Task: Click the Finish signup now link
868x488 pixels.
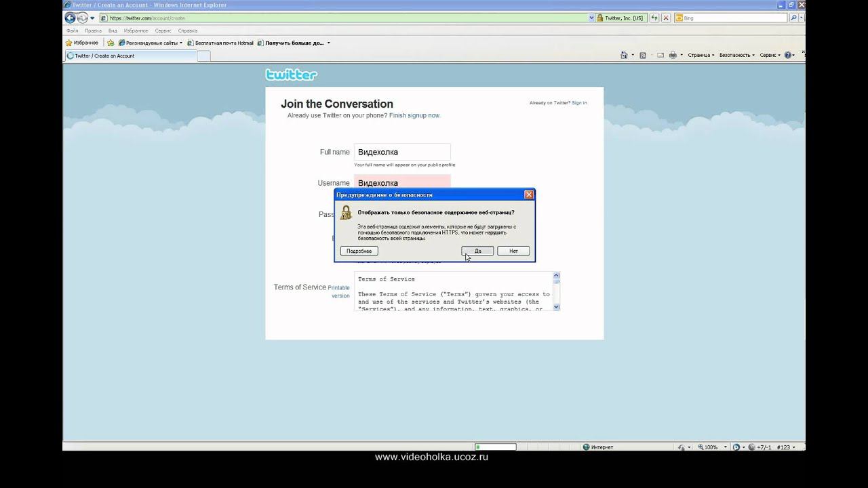Action: 414,115
